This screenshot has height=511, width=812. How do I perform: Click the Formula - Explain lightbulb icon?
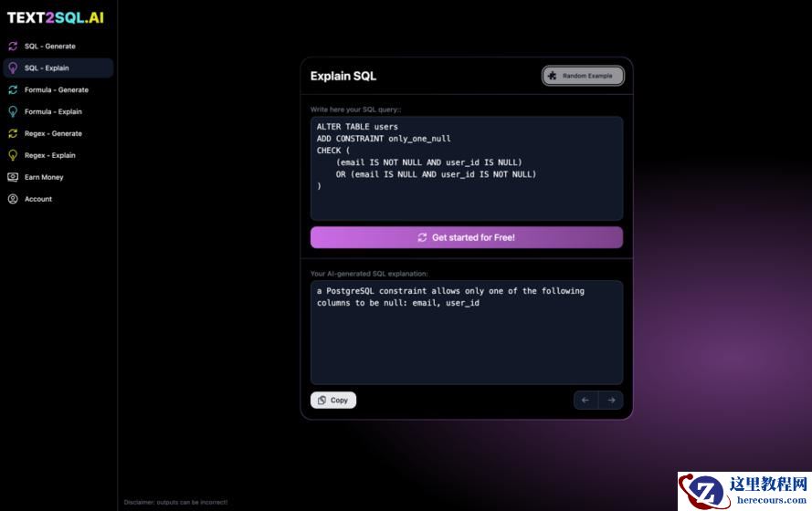point(13,111)
